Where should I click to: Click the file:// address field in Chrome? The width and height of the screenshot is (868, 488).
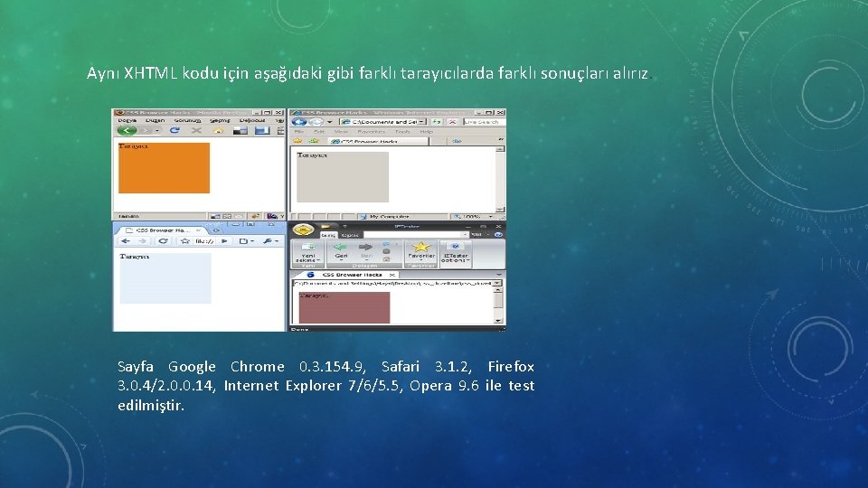[x=205, y=240]
